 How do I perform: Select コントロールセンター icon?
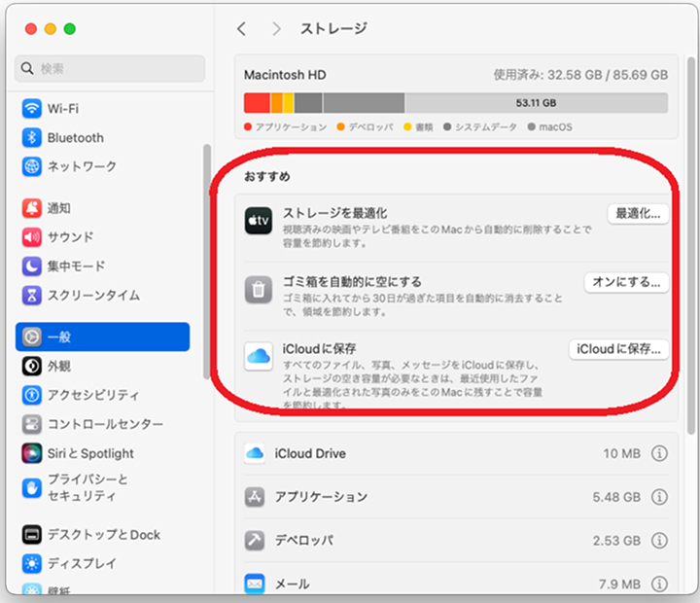click(x=32, y=424)
